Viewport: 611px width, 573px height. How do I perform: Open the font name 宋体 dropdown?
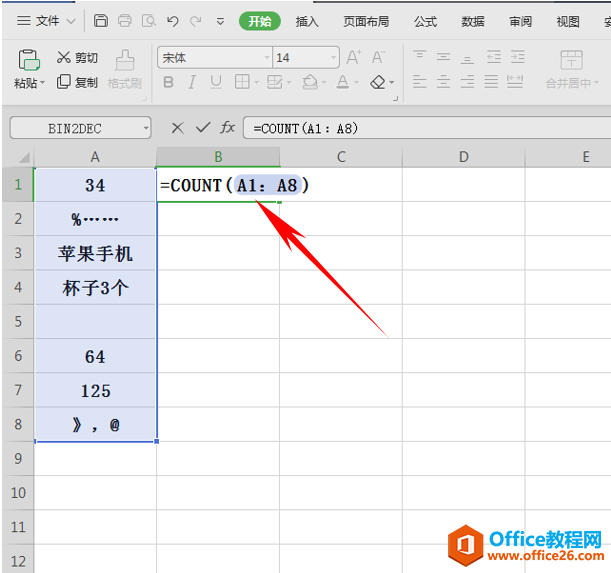pos(267,58)
